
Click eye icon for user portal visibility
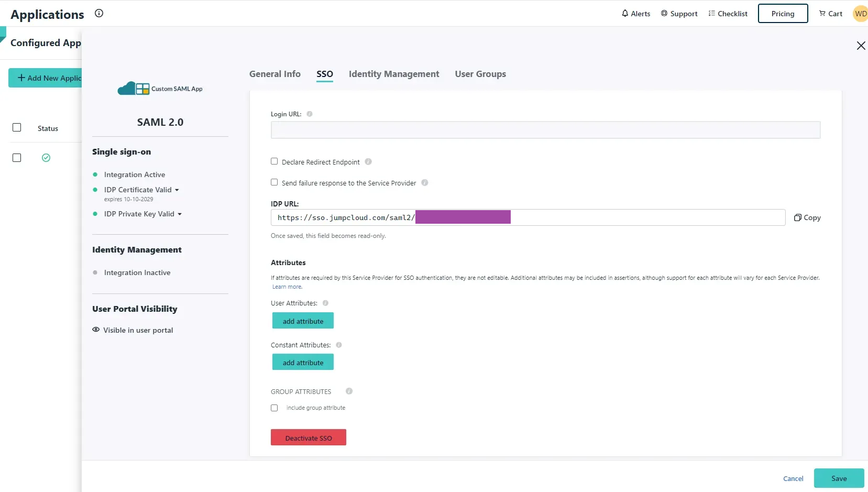coord(96,330)
